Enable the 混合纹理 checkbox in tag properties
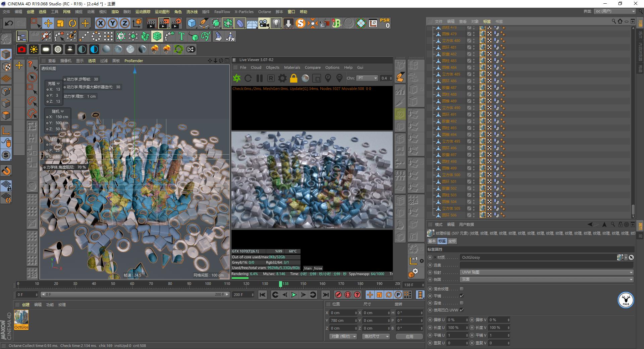644x349 pixels. (462, 288)
